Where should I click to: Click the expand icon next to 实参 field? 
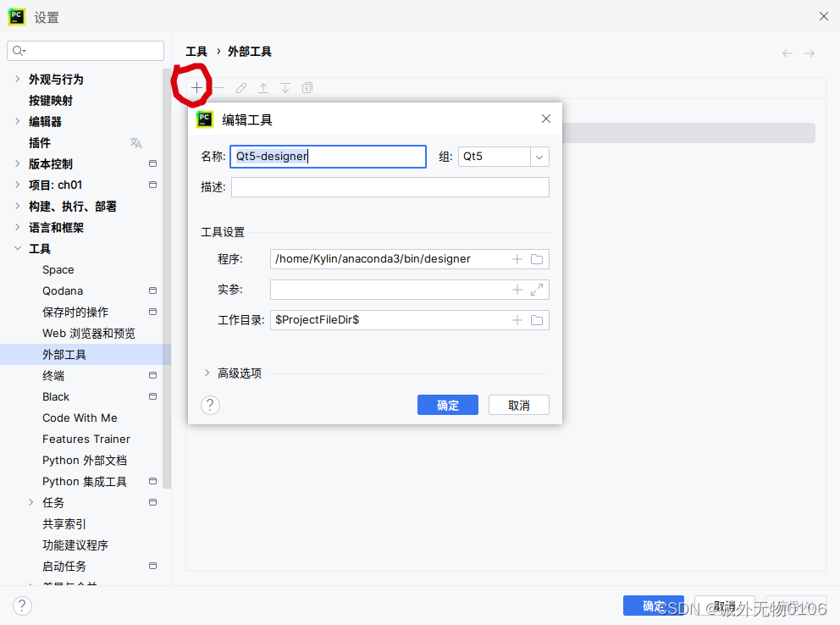pyautogui.click(x=536, y=289)
